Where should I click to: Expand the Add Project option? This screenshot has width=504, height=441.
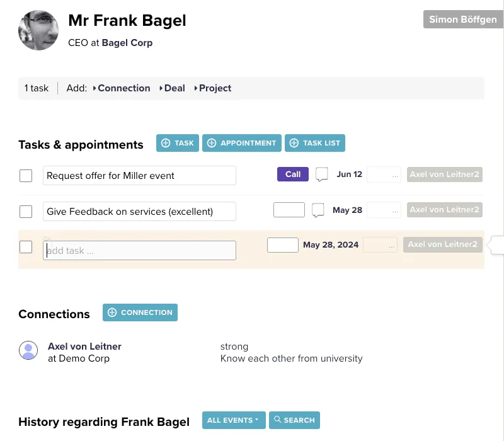tap(213, 88)
